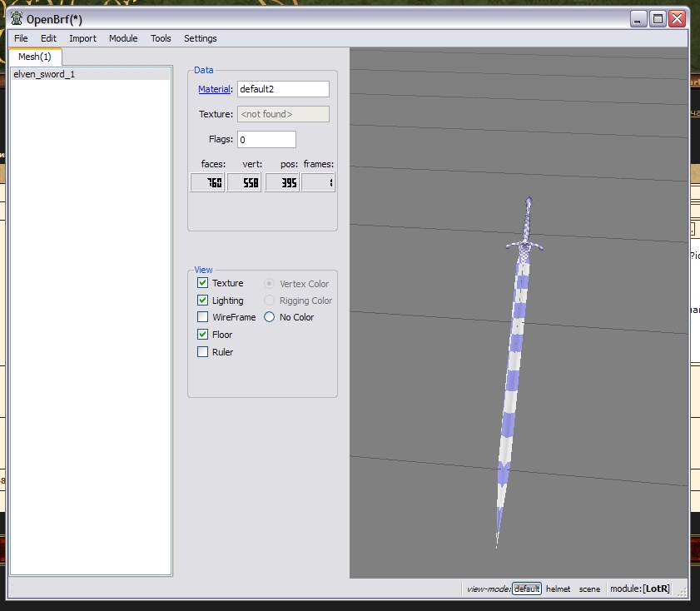This screenshot has width=700, height=611.
Task: Click the OpenBrf app icon in title bar
Action: [17, 19]
